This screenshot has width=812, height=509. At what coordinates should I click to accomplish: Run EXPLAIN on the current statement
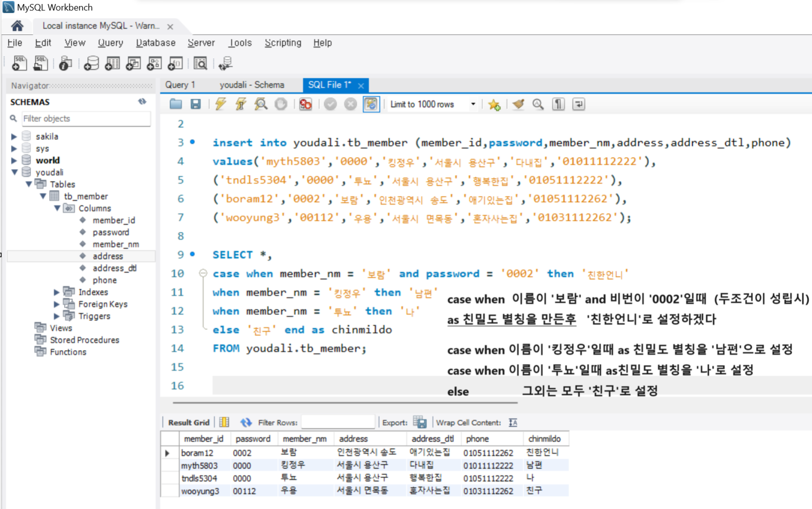261,104
